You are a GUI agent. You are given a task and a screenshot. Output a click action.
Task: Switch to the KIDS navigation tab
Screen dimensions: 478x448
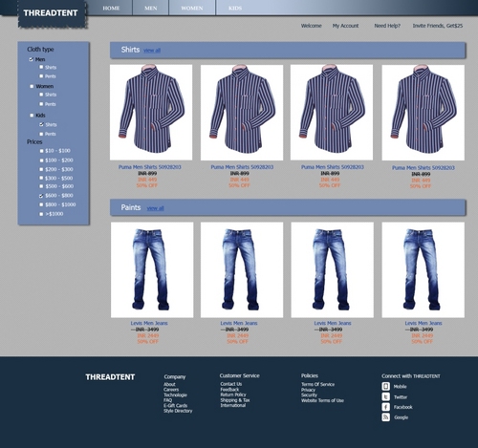(235, 8)
